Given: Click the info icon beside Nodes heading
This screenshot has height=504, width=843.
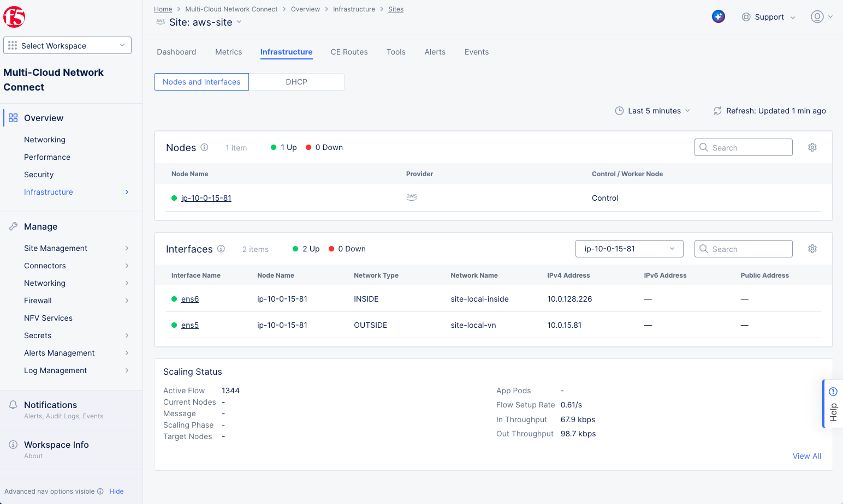Looking at the screenshot, I should [x=204, y=147].
